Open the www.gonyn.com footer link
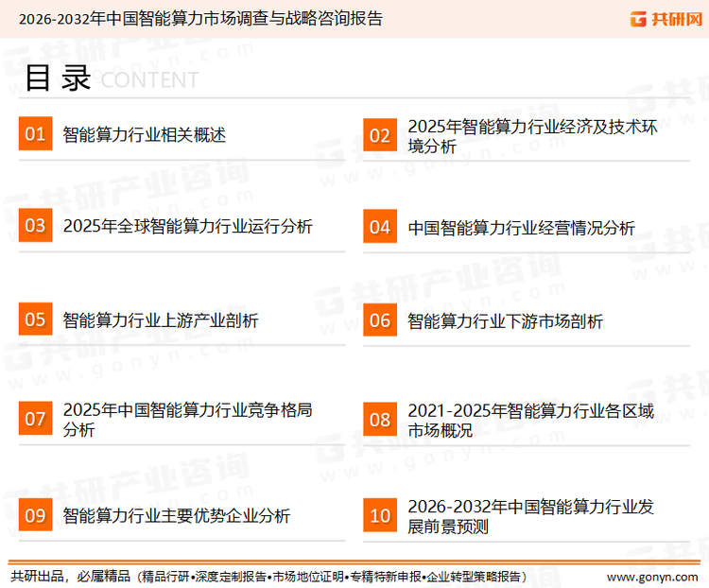 click(x=652, y=577)
